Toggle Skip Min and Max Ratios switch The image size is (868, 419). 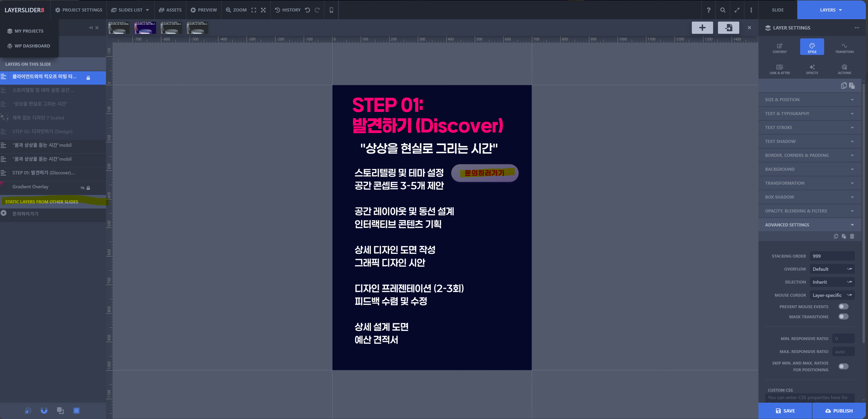pyautogui.click(x=843, y=366)
